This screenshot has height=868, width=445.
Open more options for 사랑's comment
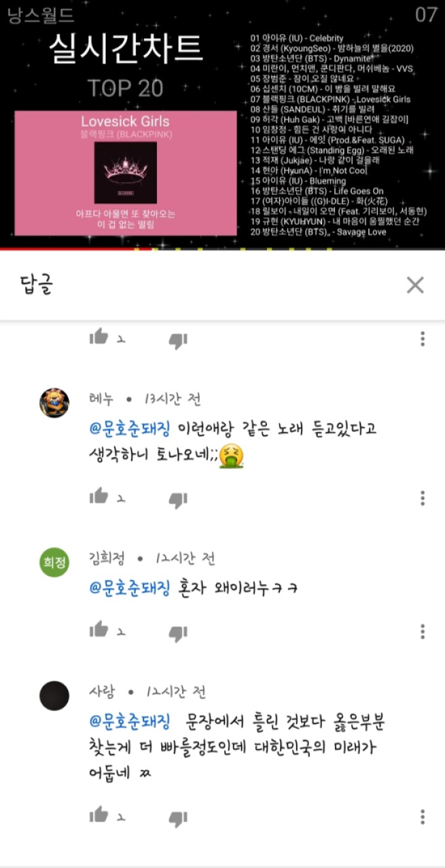[423, 816]
